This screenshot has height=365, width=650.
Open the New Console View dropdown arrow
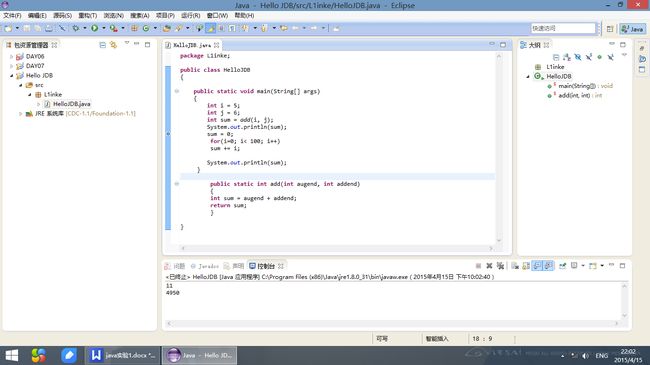coord(602,266)
